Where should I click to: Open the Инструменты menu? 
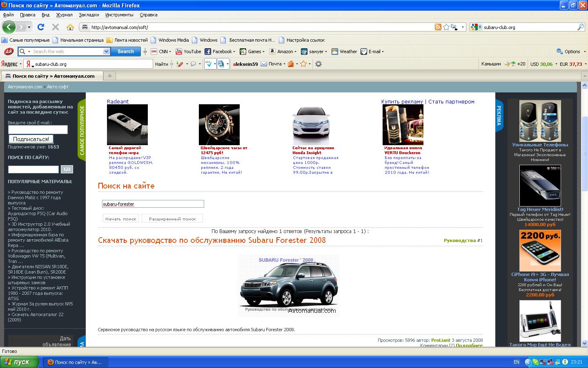click(119, 15)
